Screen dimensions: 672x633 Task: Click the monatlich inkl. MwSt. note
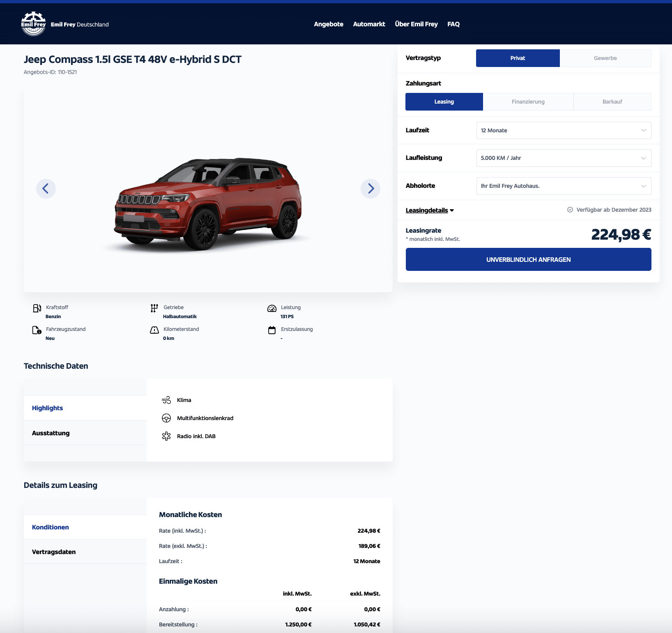[433, 239]
